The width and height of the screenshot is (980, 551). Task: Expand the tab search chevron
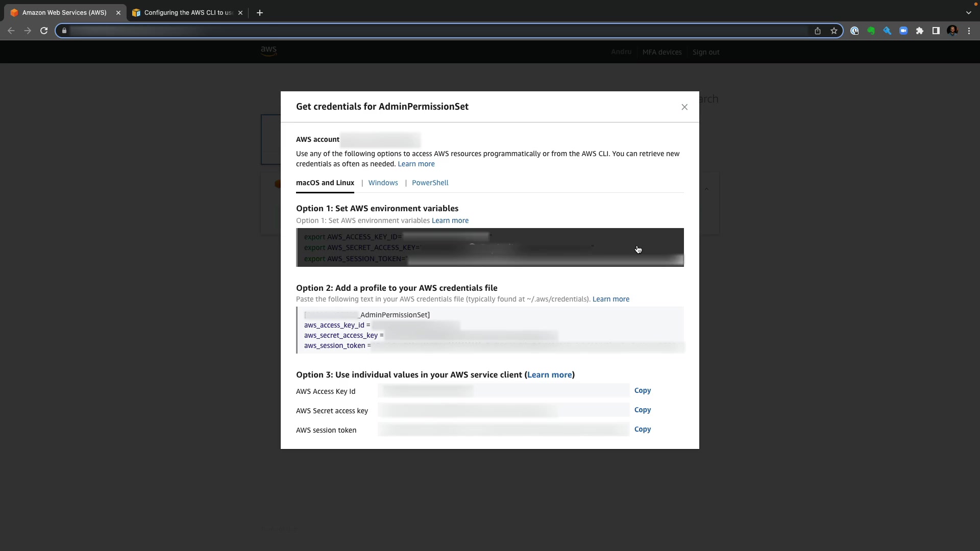pyautogui.click(x=968, y=13)
